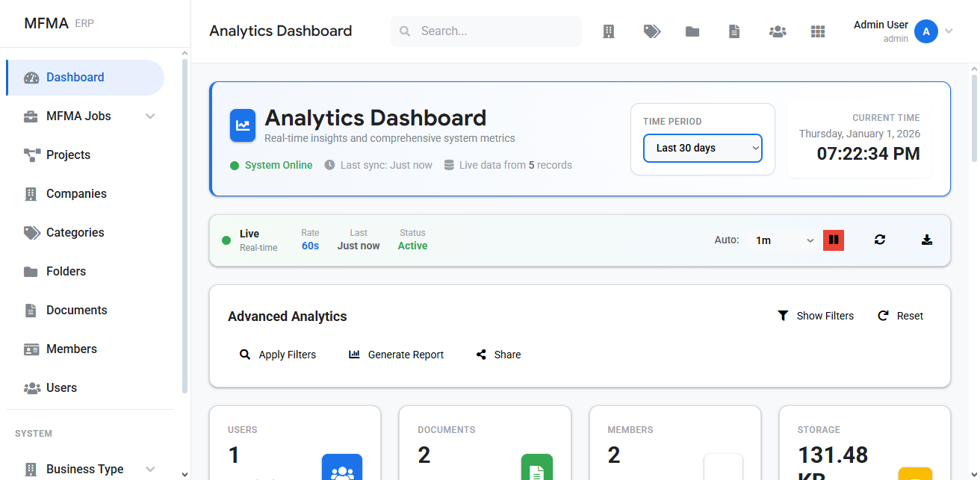Screen dimensions: 980x480
Task: Go to Projects in the sidebar
Action: (x=68, y=155)
